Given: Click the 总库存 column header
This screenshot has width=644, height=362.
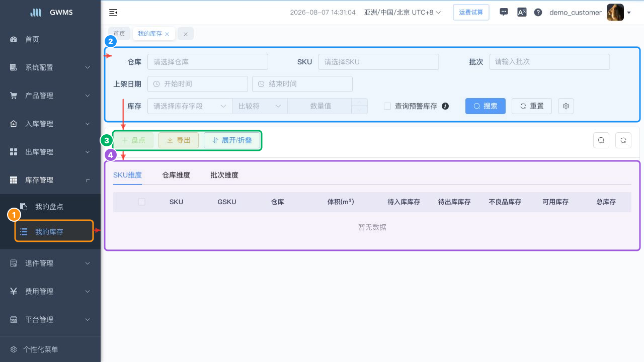Looking at the screenshot, I should 606,202.
